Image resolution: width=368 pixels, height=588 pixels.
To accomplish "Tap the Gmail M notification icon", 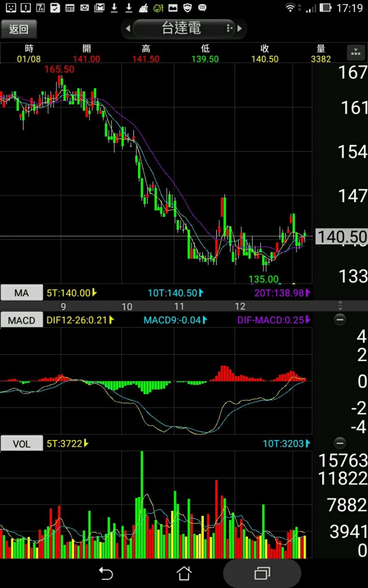I will point(99,7).
